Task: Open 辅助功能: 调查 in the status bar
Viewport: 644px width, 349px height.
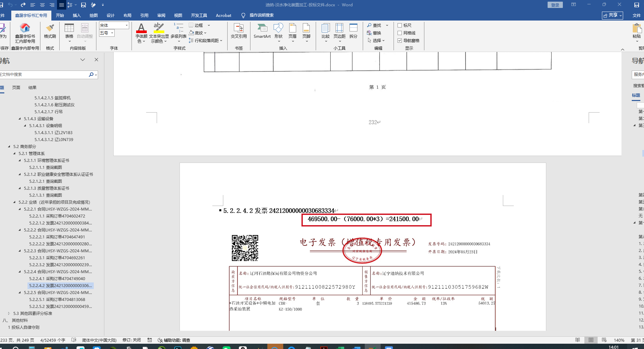Action: tap(174, 340)
